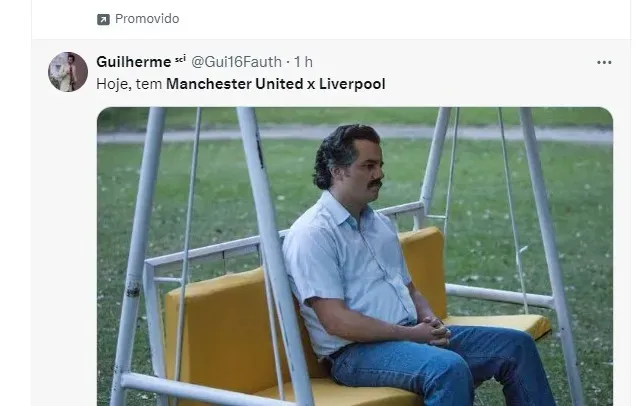Click the 'sci' badge beside Guilherme
638x406 pixels.
(x=180, y=59)
